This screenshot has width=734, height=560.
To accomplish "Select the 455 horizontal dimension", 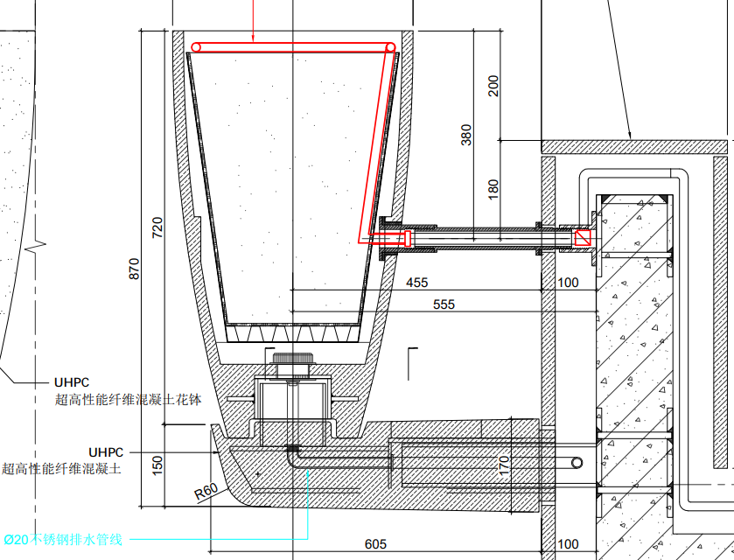I will pyautogui.click(x=416, y=282).
